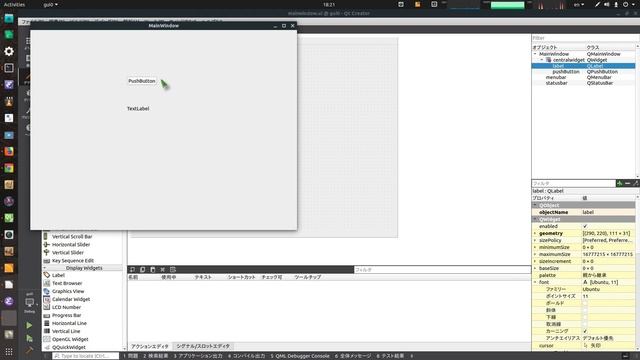The height and width of the screenshot is (360, 640).
Task: Build the project with the hammer icon
Action: point(29,350)
